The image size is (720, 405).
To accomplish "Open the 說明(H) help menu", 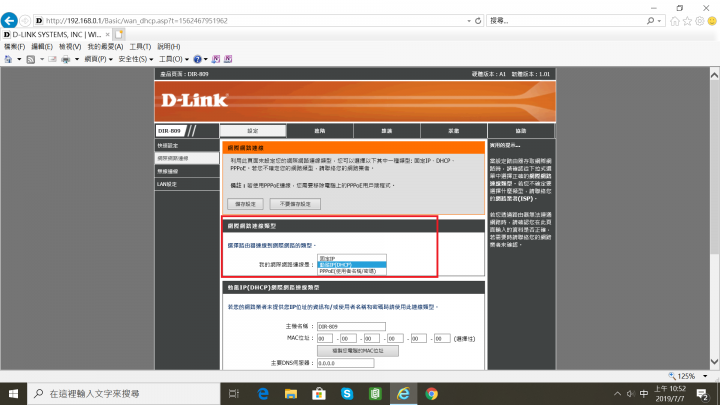I will 169,47.
